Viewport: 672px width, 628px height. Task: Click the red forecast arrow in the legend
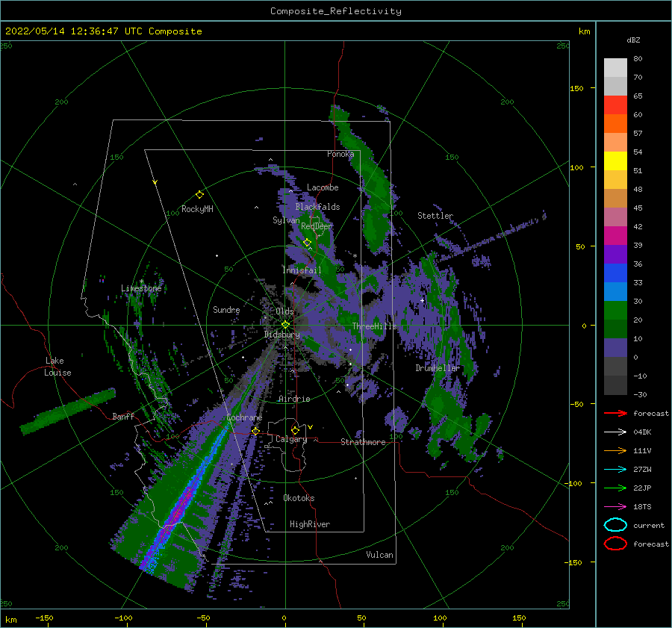coord(615,413)
